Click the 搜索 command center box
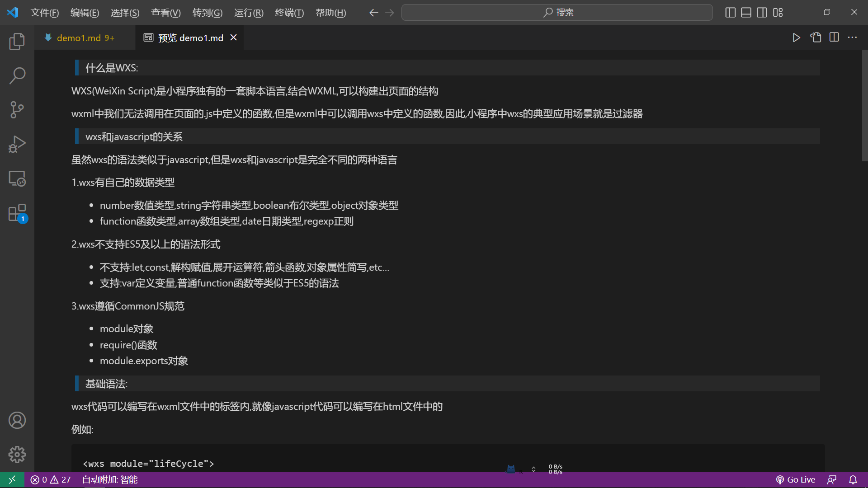 557,13
